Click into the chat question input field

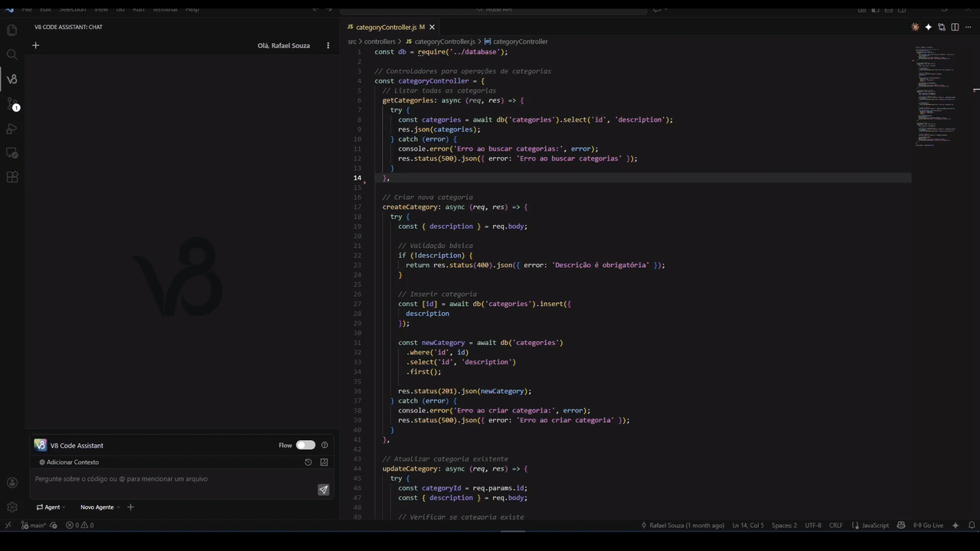coord(175,479)
